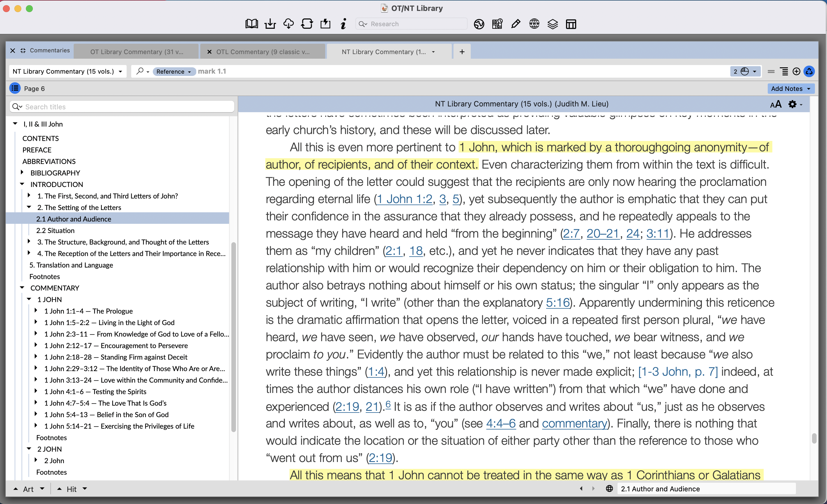The width and height of the screenshot is (827, 504).
Task: Toggle the blue table of contents button
Action: 15,88
